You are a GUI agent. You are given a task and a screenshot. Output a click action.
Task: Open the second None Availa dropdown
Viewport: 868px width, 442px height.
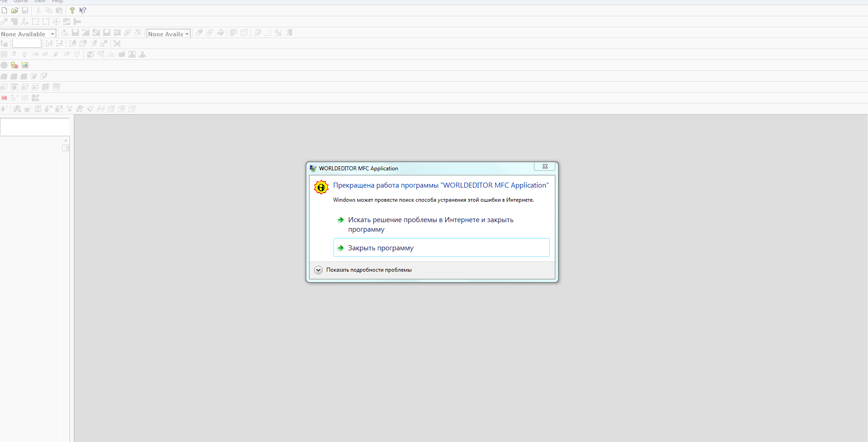click(187, 34)
